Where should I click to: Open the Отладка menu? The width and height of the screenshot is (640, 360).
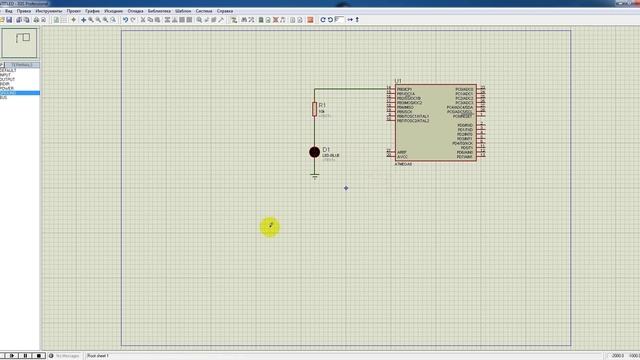pyautogui.click(x=136, y=11)
